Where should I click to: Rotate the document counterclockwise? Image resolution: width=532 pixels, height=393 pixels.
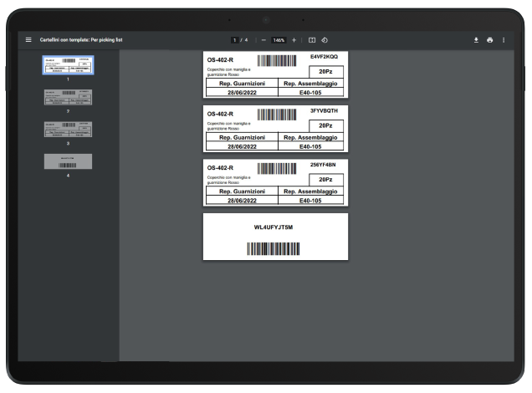tap(325, 40)
